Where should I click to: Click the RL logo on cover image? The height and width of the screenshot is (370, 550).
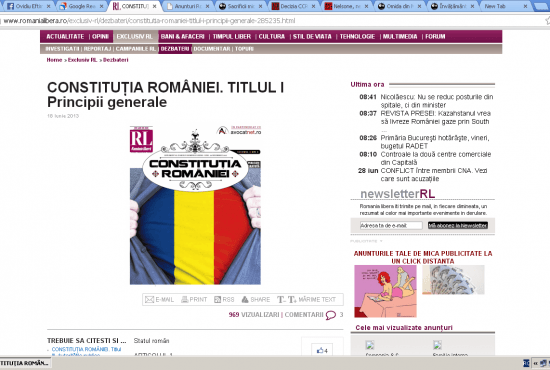coord(141,139)
